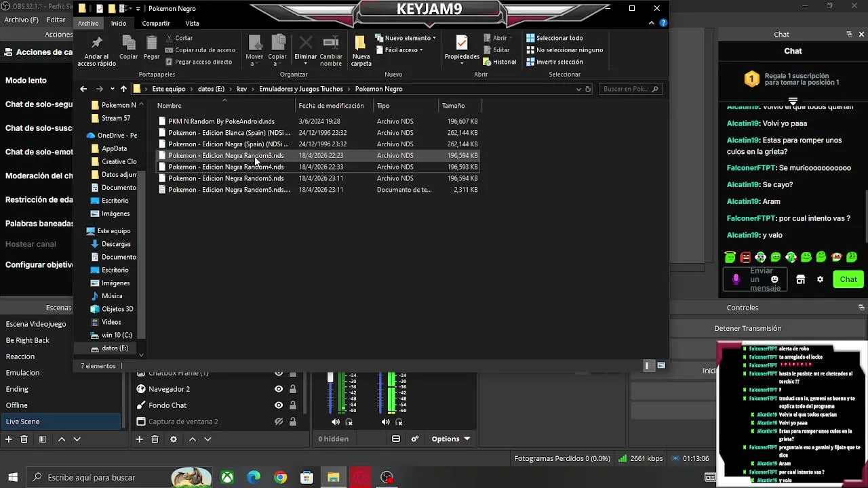
Task: Create a Nueva carpeta
Action: point(361,52)
